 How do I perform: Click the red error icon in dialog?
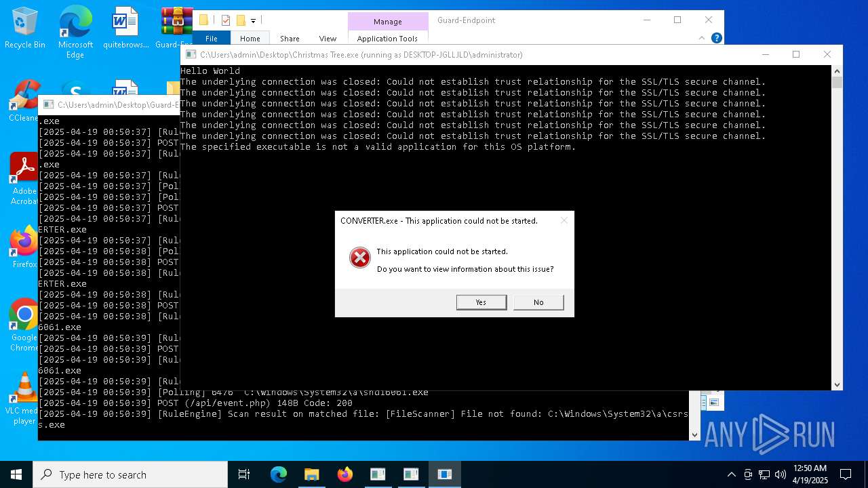tap(359, 258)
